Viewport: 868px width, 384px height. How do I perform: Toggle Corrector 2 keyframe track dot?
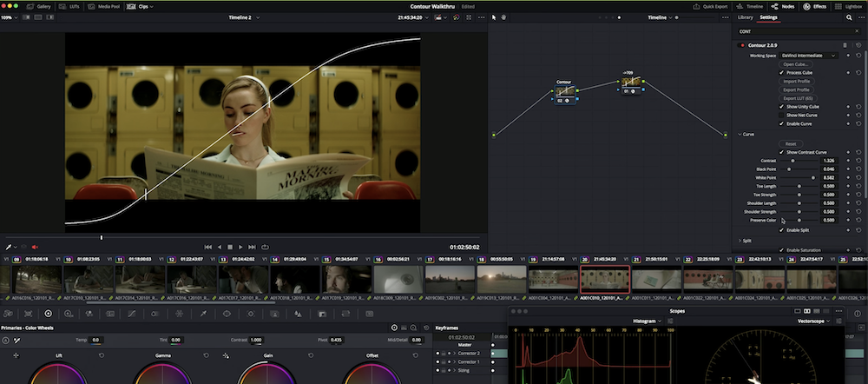tap(437, 354)
